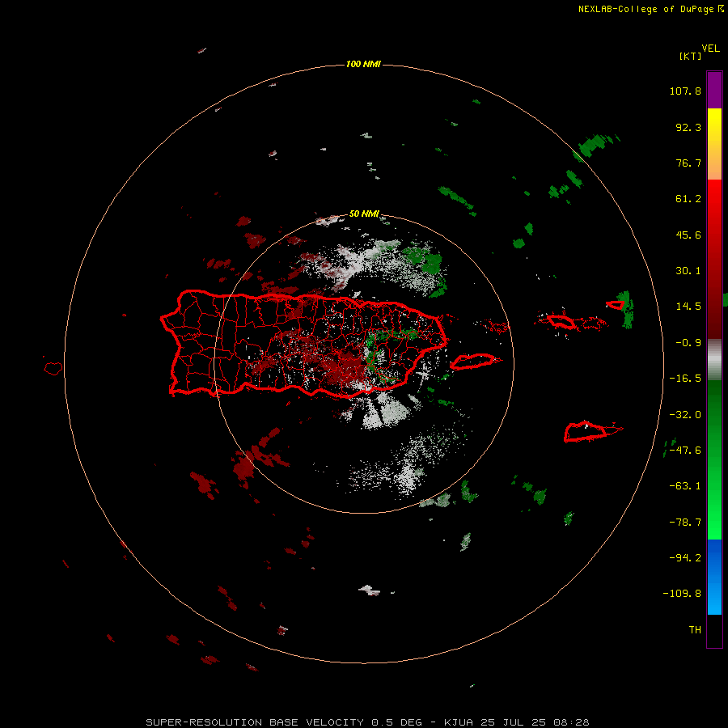Click the 14.5 velocity scale value
This screenshot has height=728, width=728.
tap(688, 307)
